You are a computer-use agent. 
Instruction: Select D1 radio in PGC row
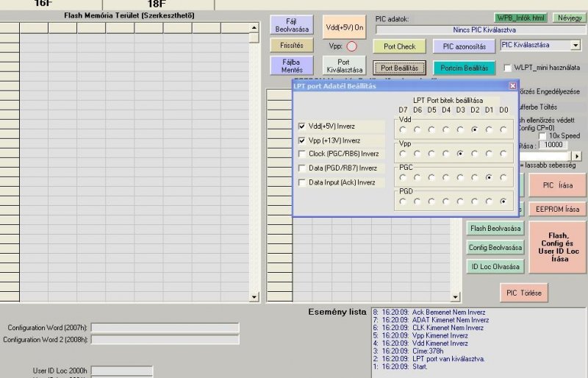coord(489,177)
